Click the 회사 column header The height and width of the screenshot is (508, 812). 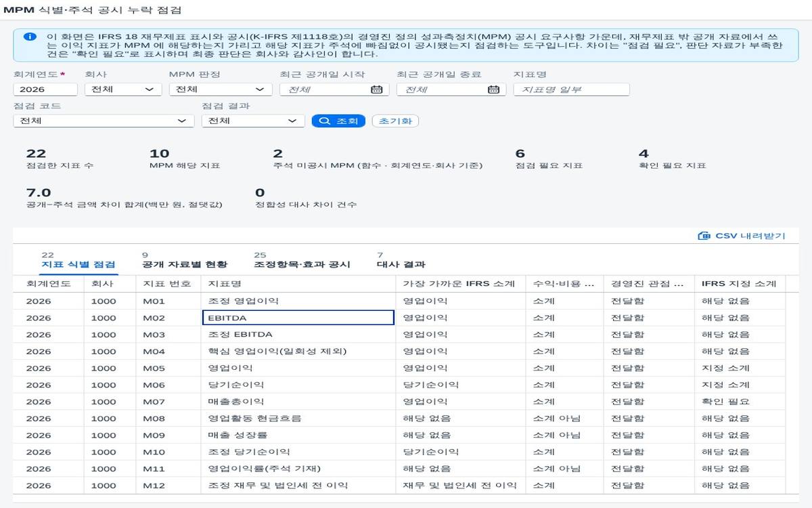[110, 284]
